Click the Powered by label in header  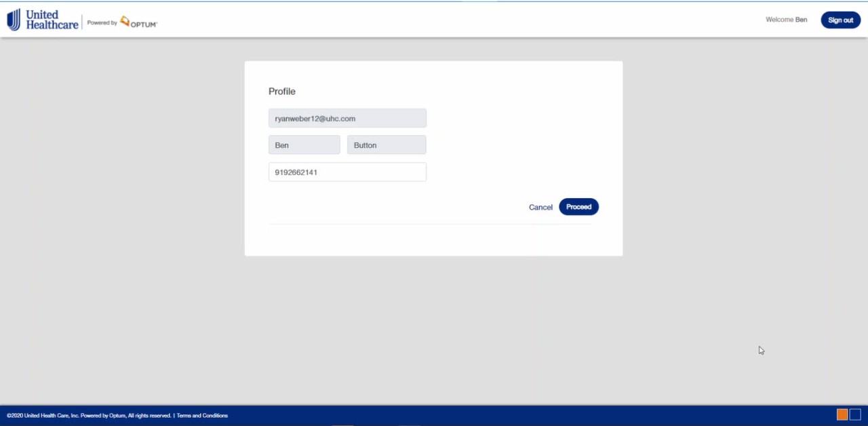pos(102,23)
